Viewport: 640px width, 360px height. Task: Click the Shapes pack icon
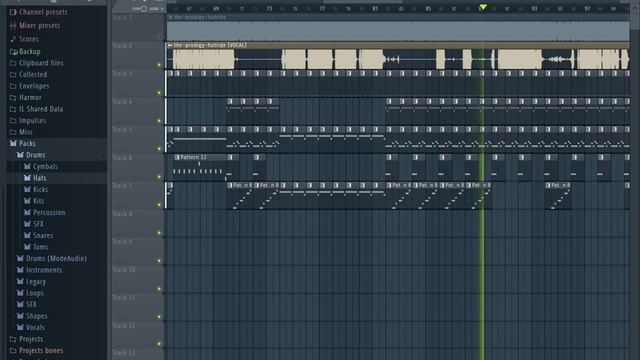(x=20, y=316)
